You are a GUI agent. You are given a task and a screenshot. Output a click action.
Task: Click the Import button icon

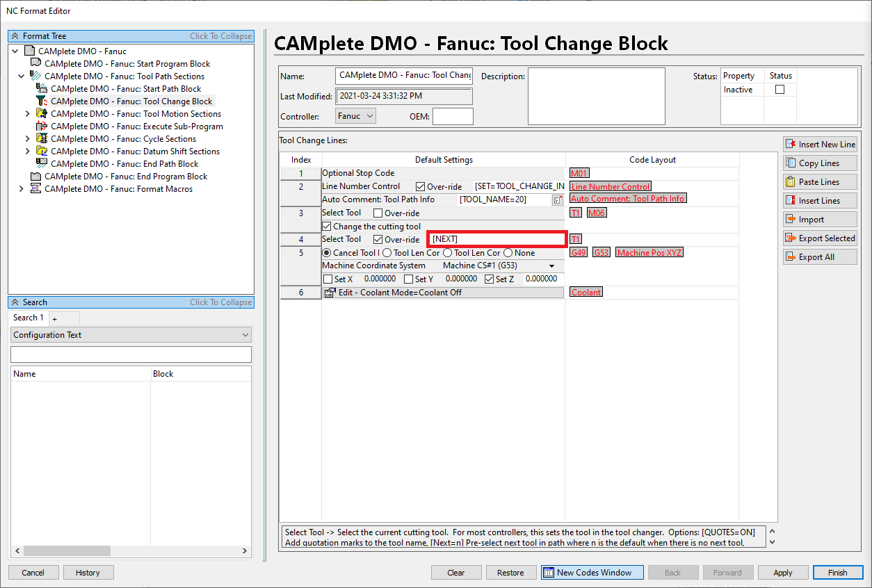791,219
